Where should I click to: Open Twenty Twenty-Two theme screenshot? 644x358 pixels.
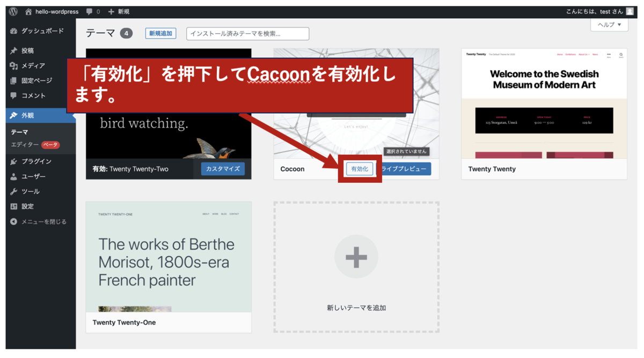(169, 103)
